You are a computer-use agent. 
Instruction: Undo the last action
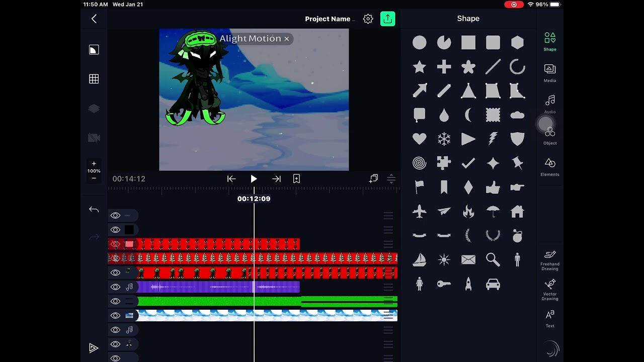point(94,210)
